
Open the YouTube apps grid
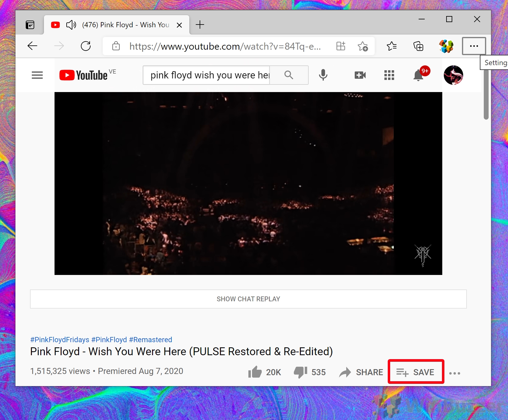[x=389, y=75]
